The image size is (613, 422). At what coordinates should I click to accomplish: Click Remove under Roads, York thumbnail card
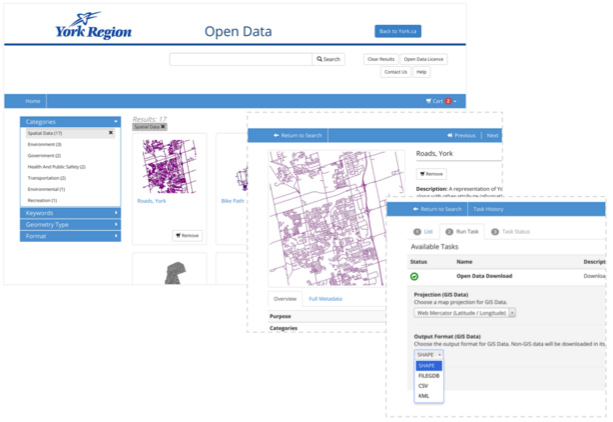click(186, 235)
